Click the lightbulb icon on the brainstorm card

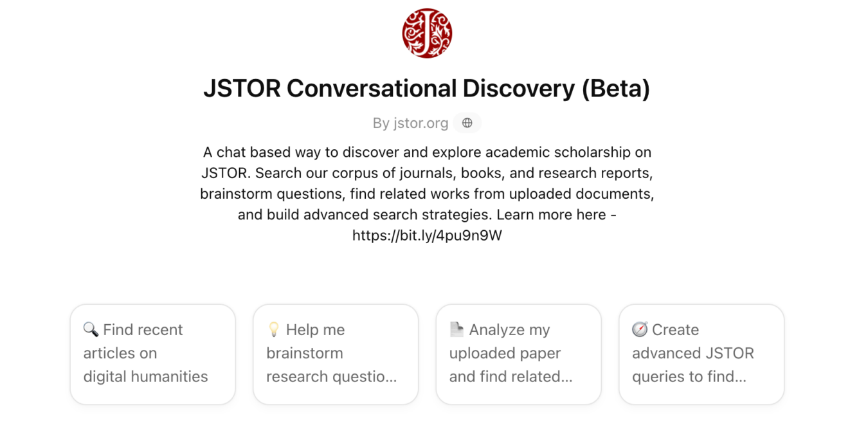[273, 329]
